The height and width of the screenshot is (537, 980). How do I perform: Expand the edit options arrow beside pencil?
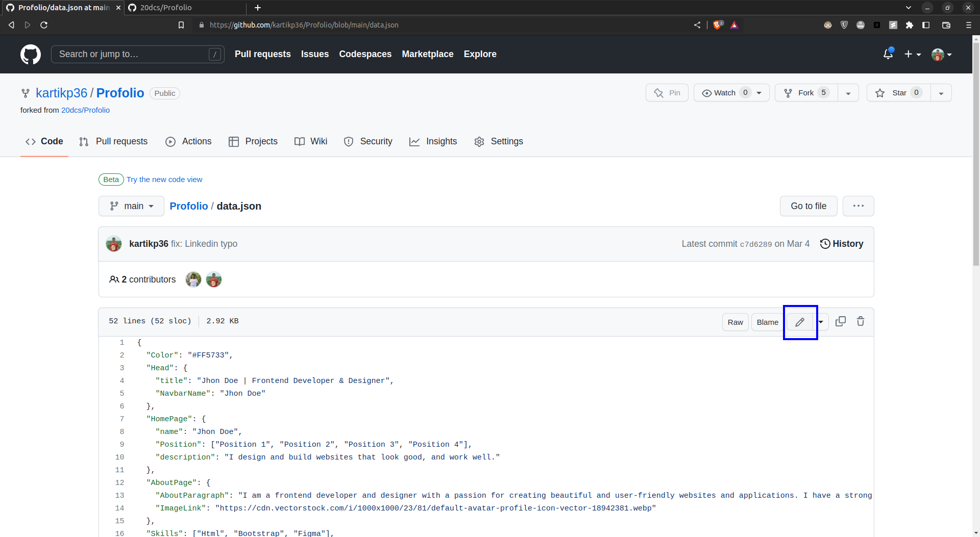click(821, 321)
